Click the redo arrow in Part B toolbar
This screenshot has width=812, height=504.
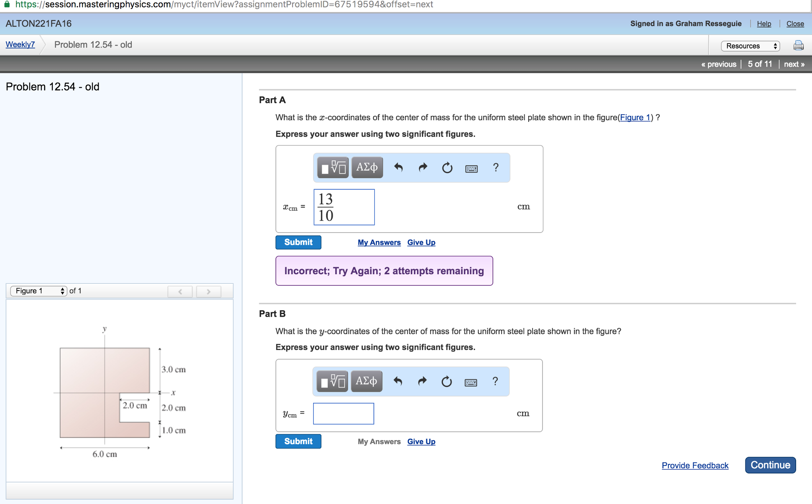pyautogui.click(x=422, y=381)
